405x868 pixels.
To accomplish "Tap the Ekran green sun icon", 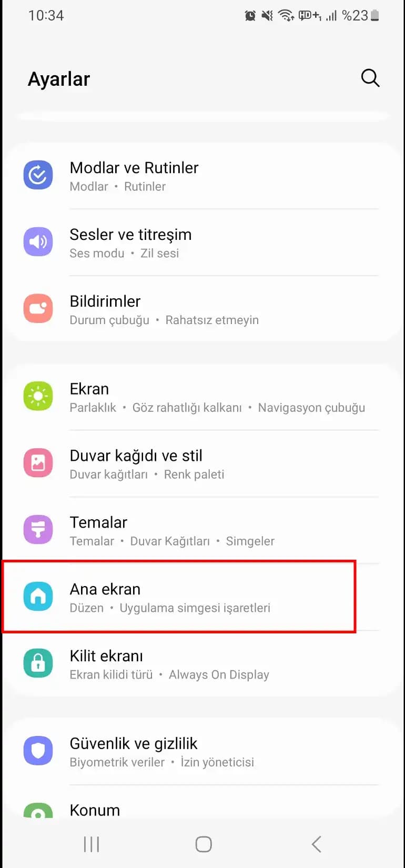I will tap(38, 396).
